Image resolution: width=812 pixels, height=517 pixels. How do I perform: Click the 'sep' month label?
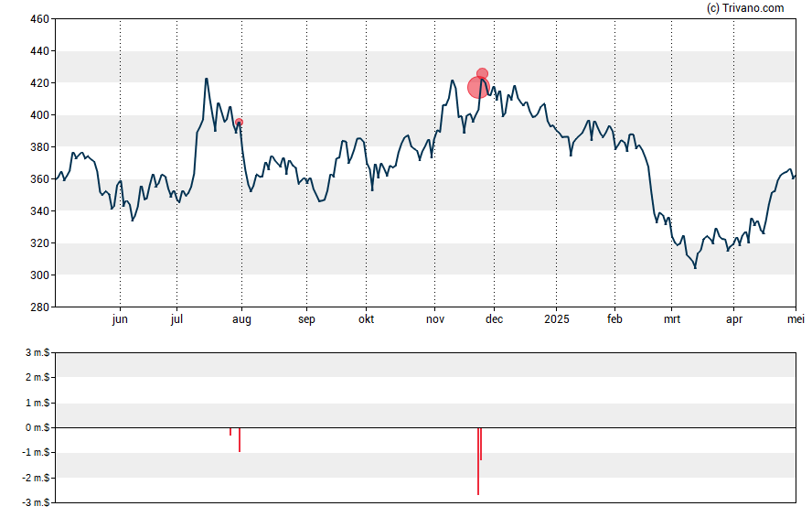pyautogui.click(x=306, y=319)
